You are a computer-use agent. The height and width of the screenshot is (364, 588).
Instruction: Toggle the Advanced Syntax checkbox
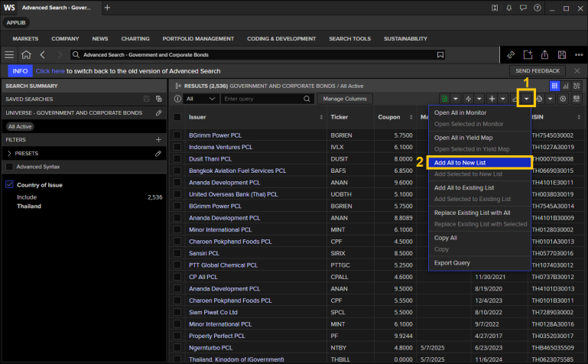(x=10, y=167)
